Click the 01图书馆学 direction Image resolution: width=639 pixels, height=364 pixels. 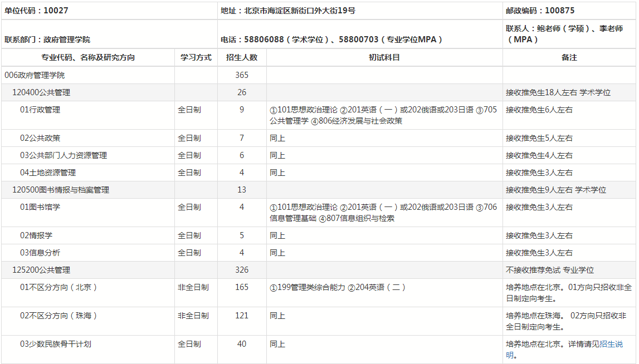tap(40, 207)
